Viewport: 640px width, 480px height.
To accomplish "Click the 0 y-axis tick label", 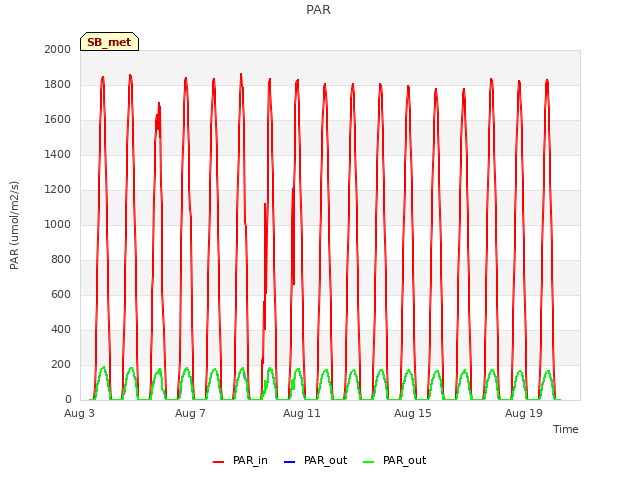I will click(x=68, y=400).
